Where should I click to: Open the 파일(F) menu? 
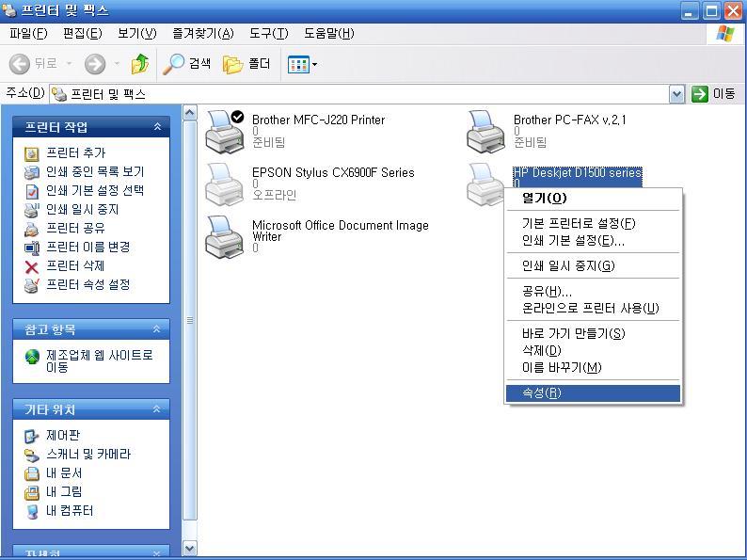pyautogui.click(x=28, y=33)
